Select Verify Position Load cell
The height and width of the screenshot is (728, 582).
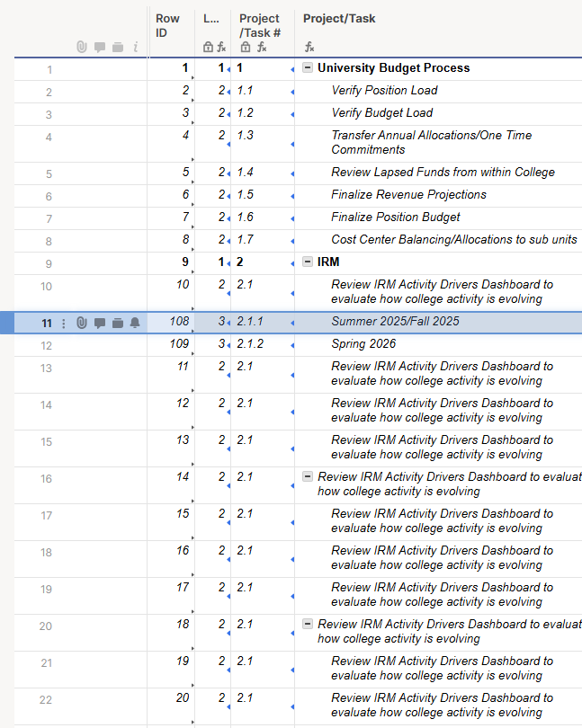(x=438, y=92)
